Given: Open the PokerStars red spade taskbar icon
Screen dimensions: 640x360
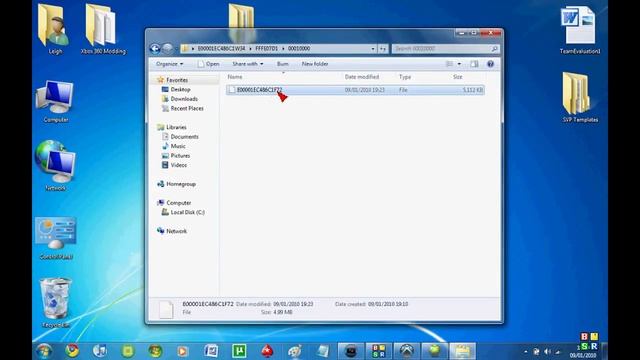Looking at the screenshot, I should coord(267,351).
